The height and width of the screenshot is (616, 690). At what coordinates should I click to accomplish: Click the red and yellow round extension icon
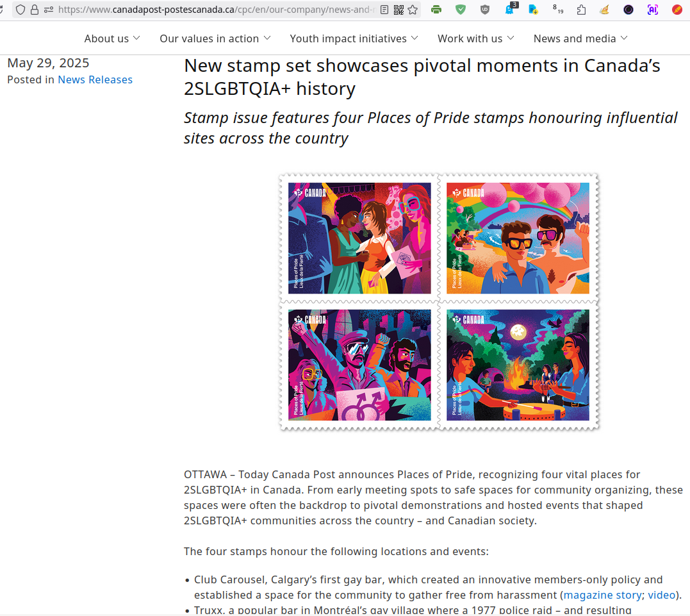point(677,10)
